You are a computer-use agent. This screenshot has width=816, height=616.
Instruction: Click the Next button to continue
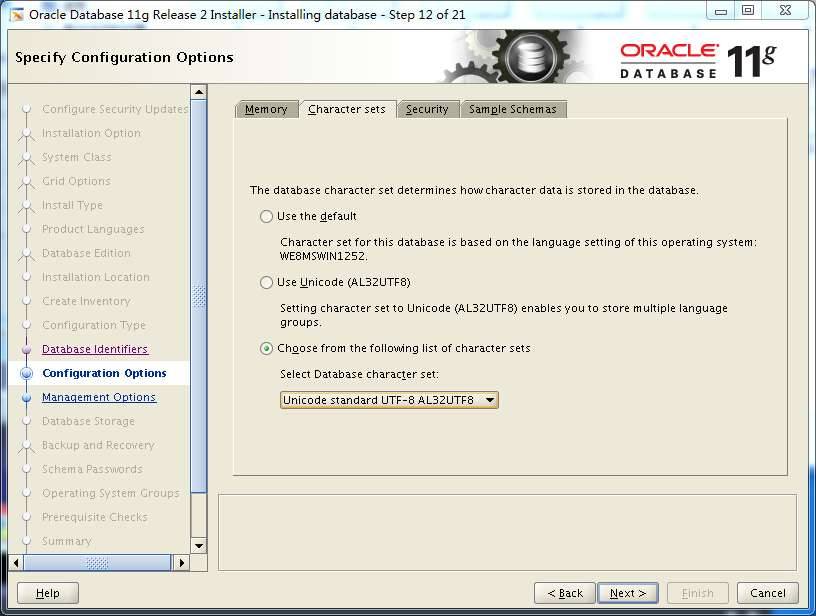click(627, 592)
